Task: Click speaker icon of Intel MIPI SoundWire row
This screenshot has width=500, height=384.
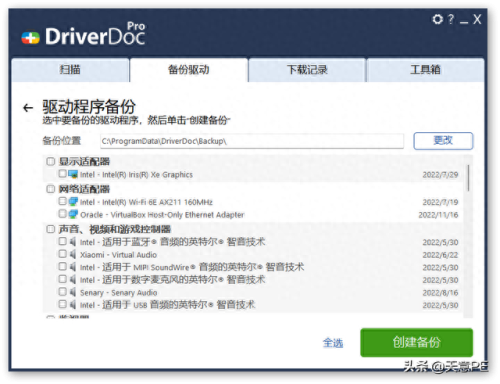Action: (x=73, y=267)
